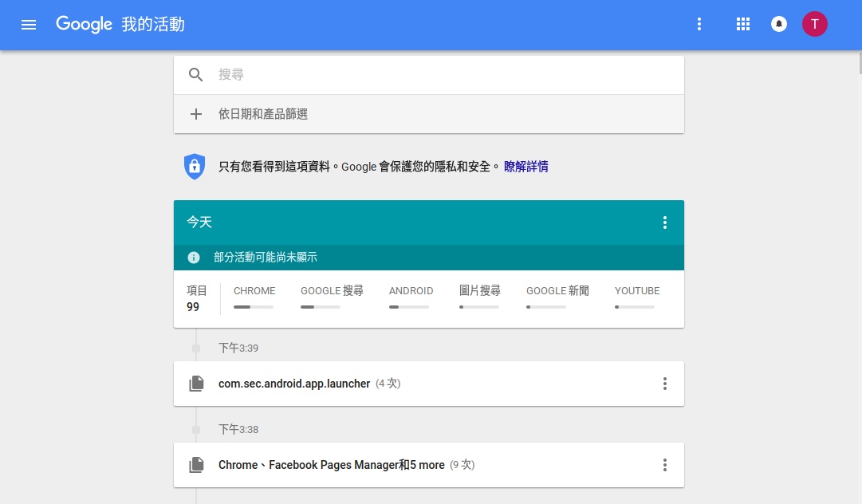Click the ANDROID usage progress bar
862x504 pixels.
click(x=408, y=307)
